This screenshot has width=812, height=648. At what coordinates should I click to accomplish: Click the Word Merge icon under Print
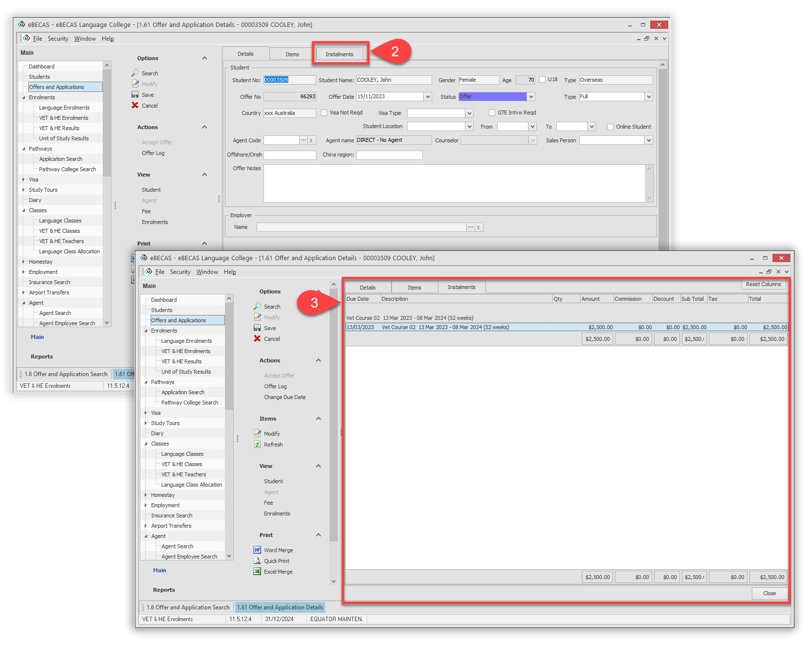click(x=257, y=550)
